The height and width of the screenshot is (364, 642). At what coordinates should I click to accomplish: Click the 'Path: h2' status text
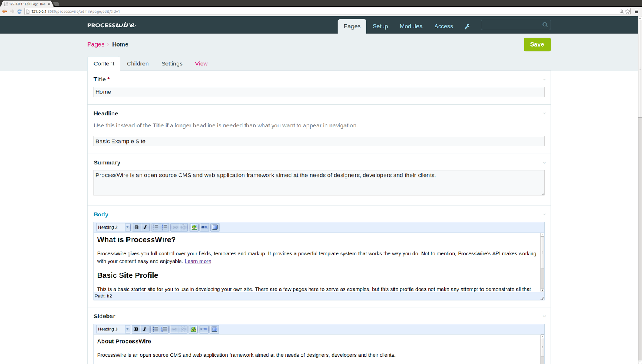pos(103,296)
